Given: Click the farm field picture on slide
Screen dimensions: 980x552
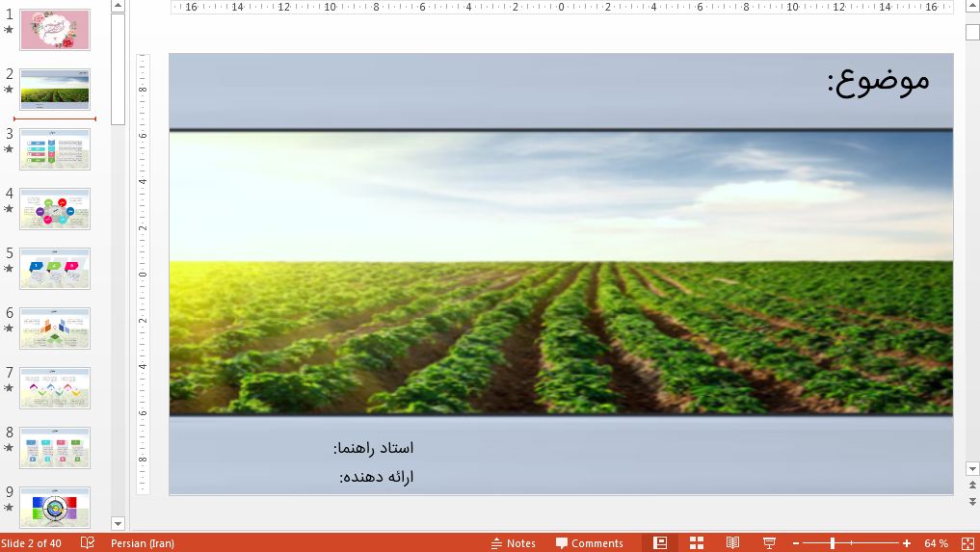Looking at the screenshot, I should 561,272.
